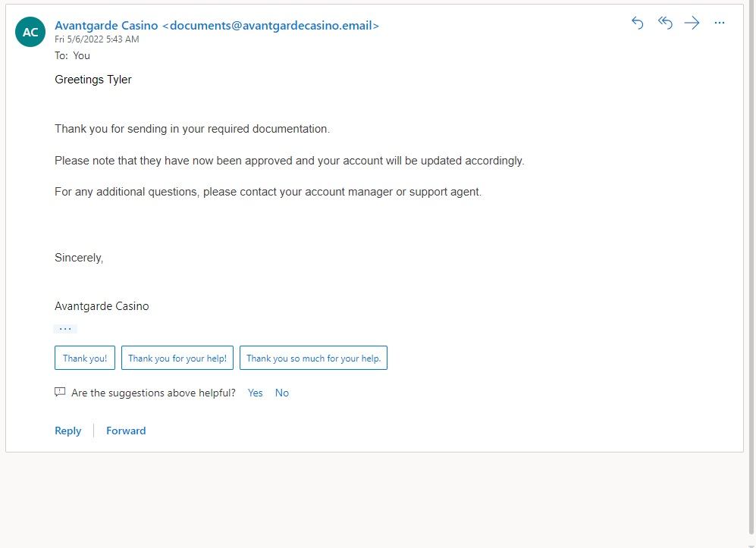
Task: Choose "Thank you for your help!" suggestion
Action: pyautogui.click(x=177, y=359)
